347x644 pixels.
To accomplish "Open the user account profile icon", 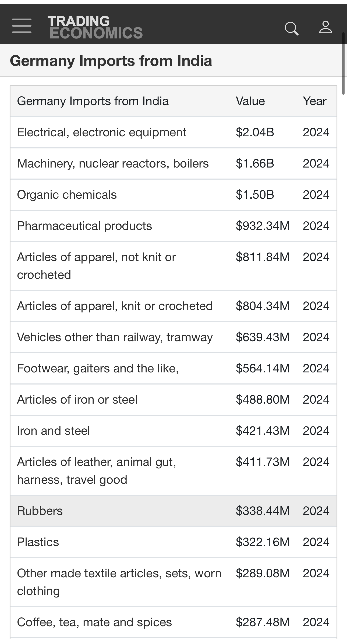I will click(x=325, y=27).
